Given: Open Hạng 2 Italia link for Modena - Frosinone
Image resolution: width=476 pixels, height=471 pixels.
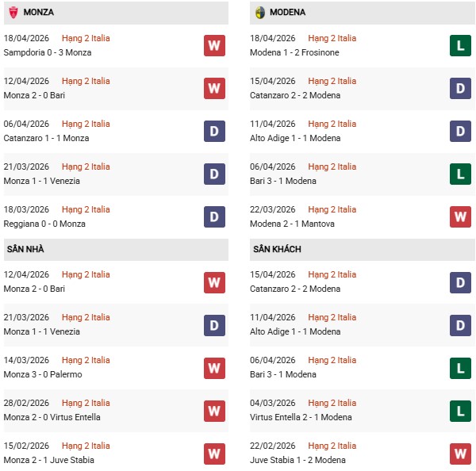Looking at the screenshot, I should point(332,38).
